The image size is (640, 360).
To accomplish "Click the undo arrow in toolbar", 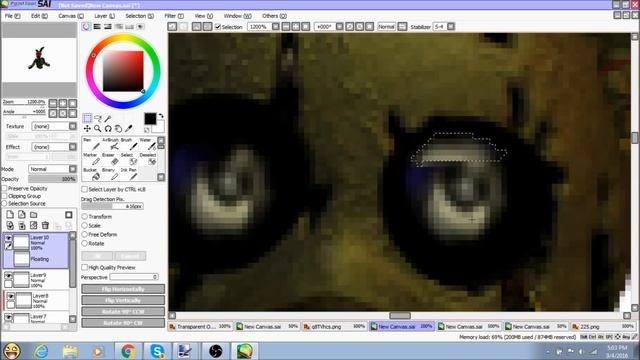I will (172, 27).
